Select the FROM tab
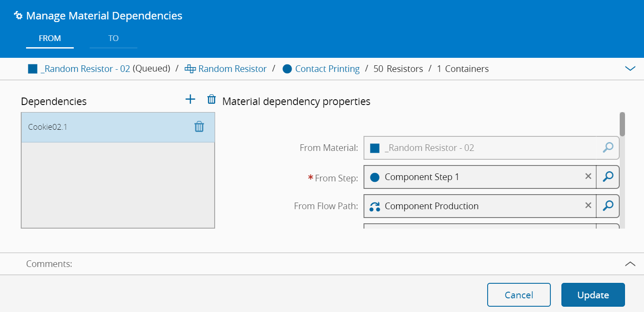This screenshot has height=312, width=644. coord(50,38)
